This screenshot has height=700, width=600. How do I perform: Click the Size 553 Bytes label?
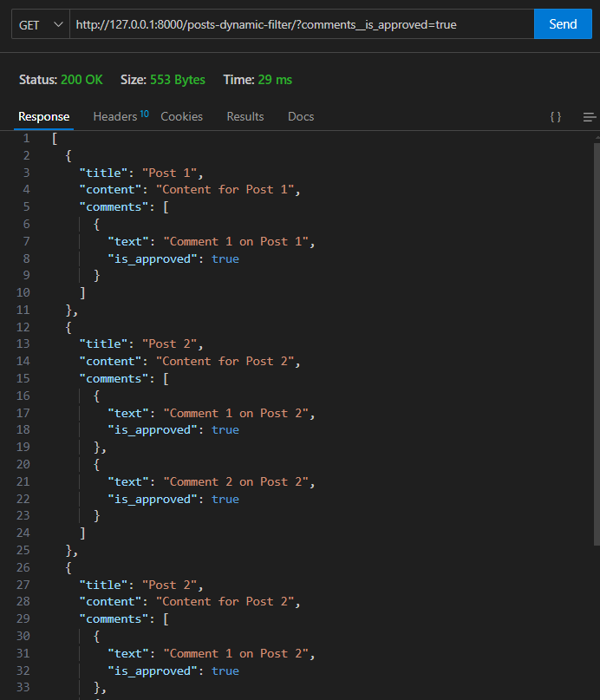[163, 80]
